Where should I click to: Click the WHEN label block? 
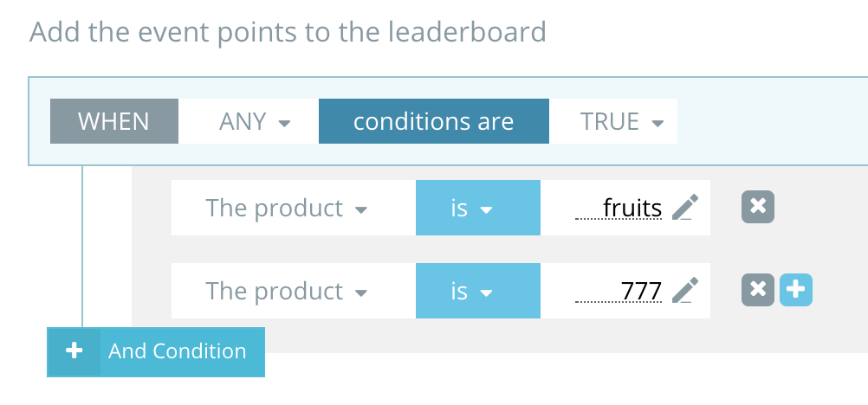[113, 121]
